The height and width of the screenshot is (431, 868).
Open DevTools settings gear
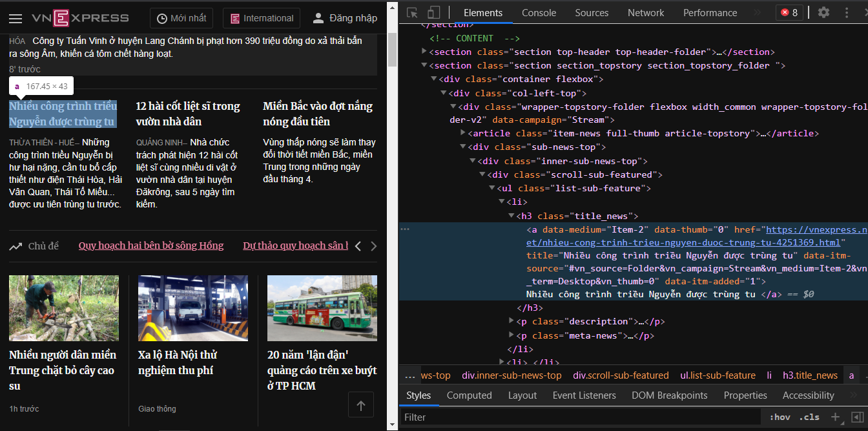click(823, 12)
